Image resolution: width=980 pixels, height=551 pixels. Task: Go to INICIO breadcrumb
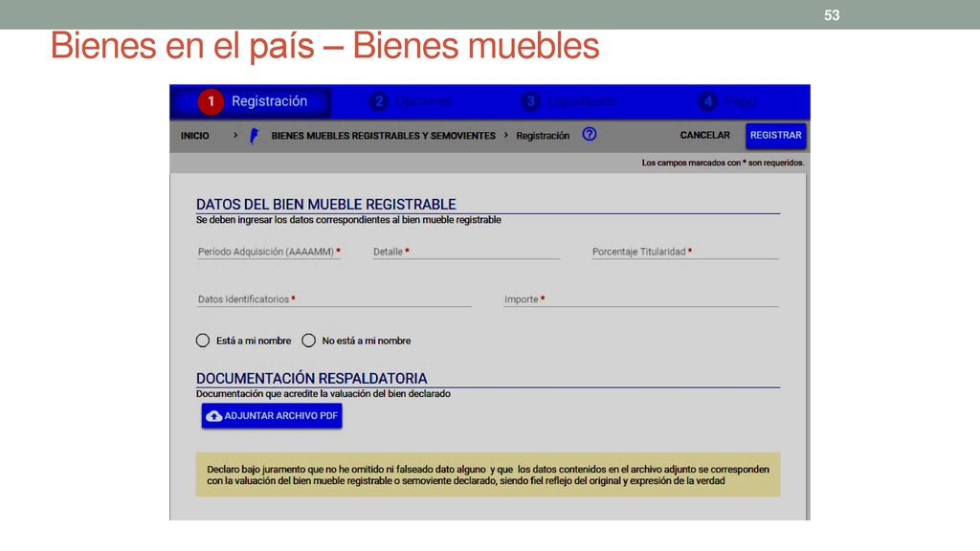[195, 136]
